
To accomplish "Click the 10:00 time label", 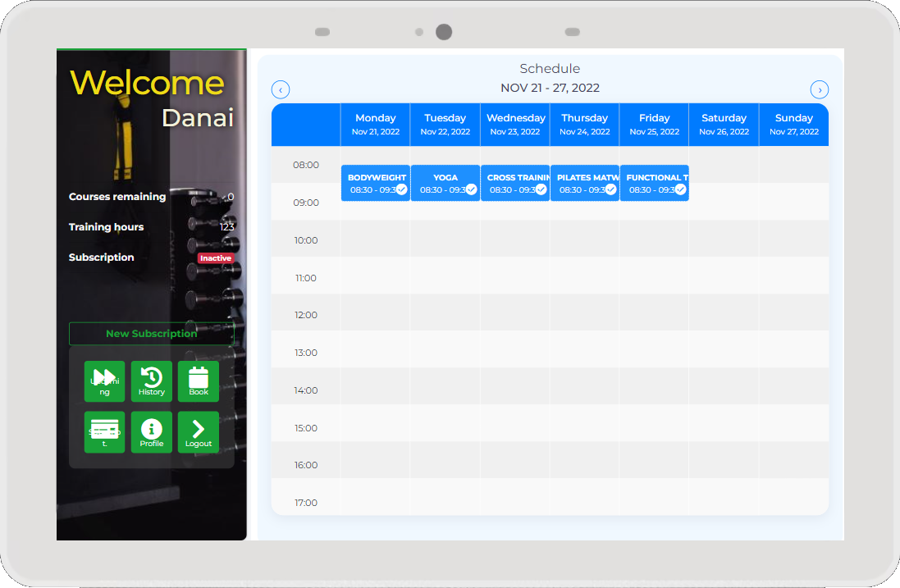I will click(x=306, y=240).
